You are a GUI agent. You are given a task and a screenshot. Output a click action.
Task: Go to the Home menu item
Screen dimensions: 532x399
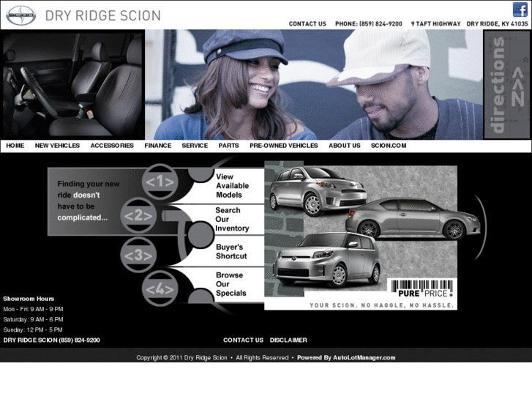click(x=15, y=146)
